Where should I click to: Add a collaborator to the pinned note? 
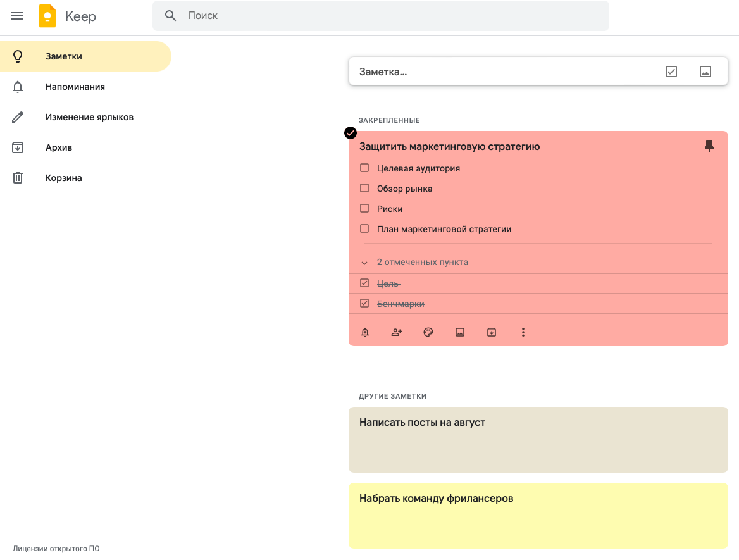[397, 332]
